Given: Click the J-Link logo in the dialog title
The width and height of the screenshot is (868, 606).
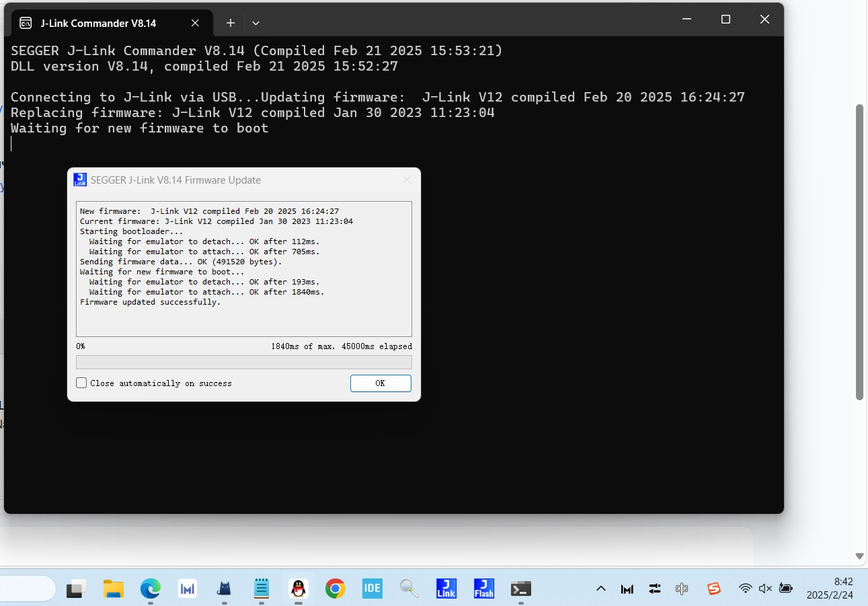Looking at the screenshot, I should point(80,180).
